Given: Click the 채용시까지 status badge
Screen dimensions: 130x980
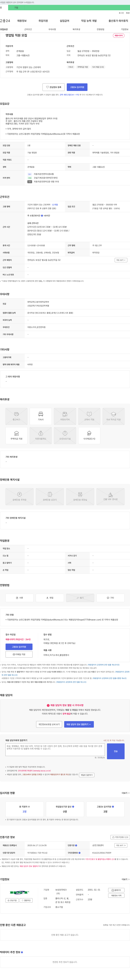Looking at the screenshot, I should [119, 36].
